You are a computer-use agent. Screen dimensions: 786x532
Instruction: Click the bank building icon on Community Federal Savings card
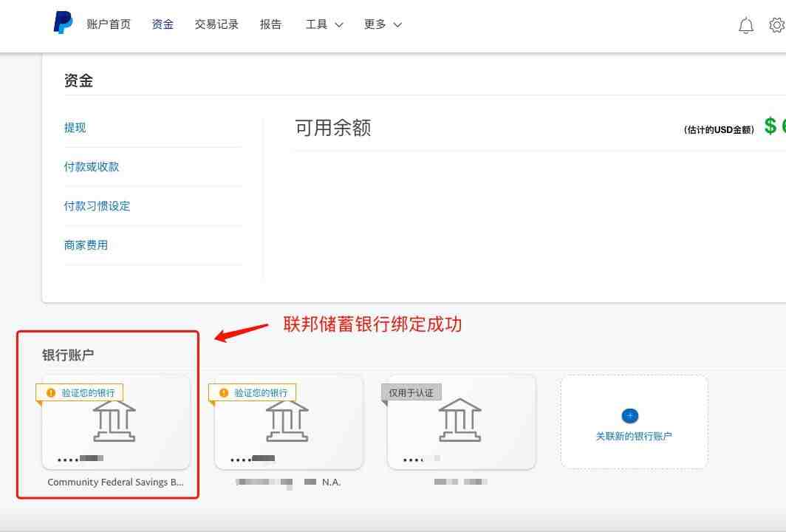click(115, 420)
